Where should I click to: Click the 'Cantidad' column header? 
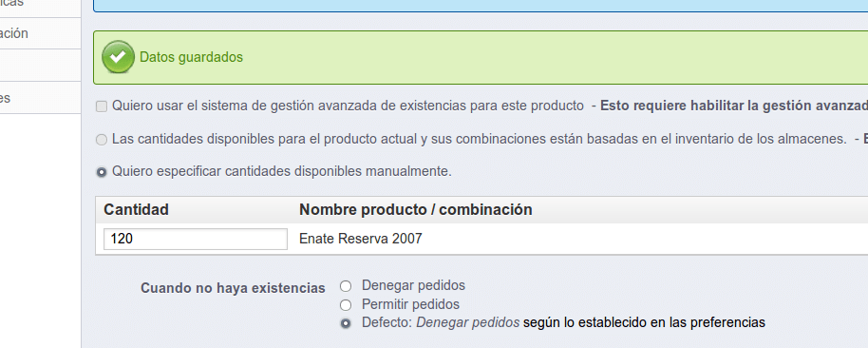(x=136, y=209)
